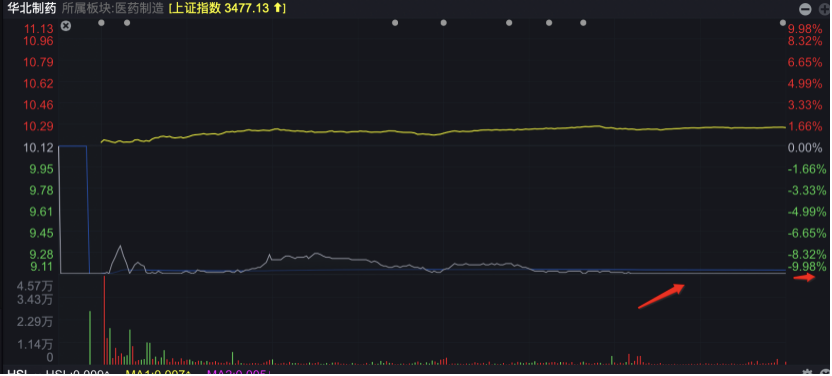Dismiss event markers with the circled X icon
The width and height of the screenshot is (832, 376).
[x=65, y=25]
